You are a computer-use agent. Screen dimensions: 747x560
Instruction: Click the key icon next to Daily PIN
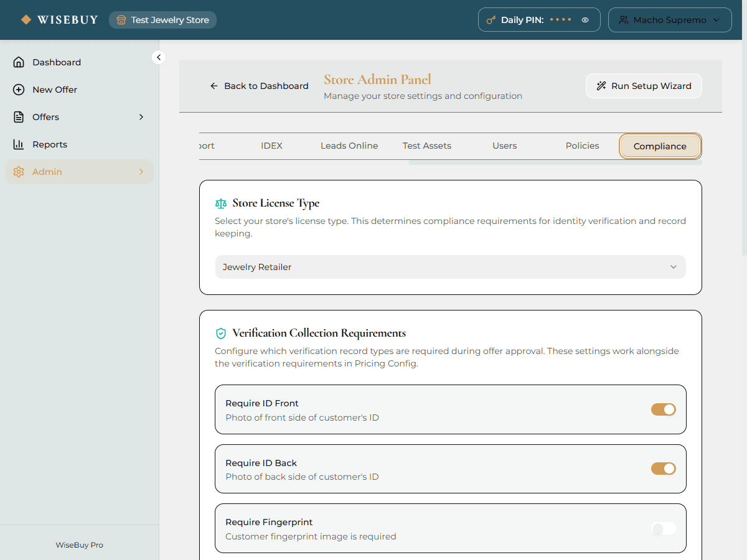[492, 19]
